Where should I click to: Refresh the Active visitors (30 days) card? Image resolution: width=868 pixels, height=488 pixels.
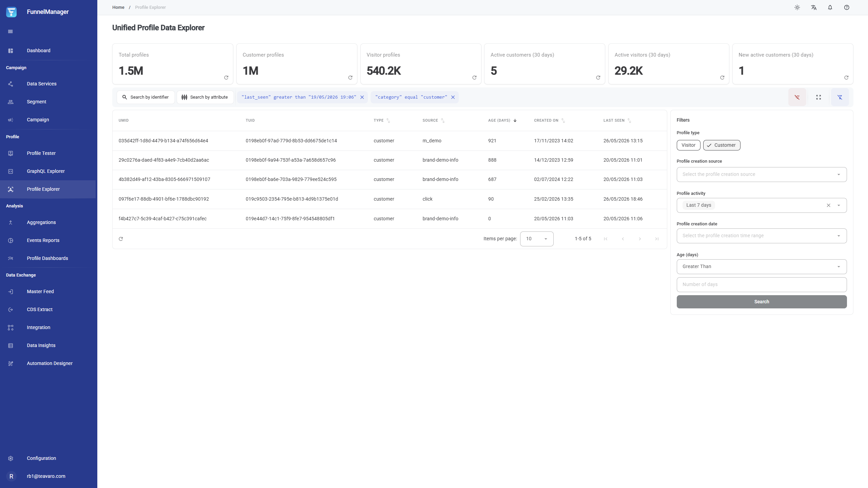pos(722,78)
